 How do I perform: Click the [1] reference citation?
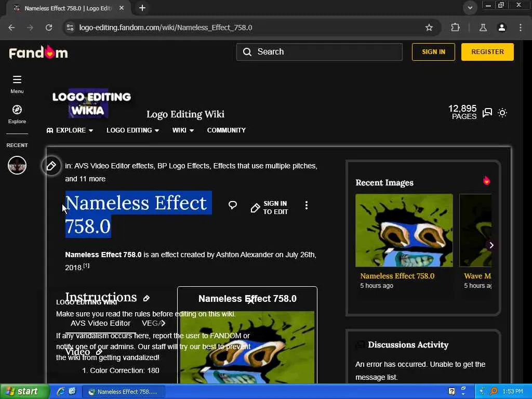87,265
